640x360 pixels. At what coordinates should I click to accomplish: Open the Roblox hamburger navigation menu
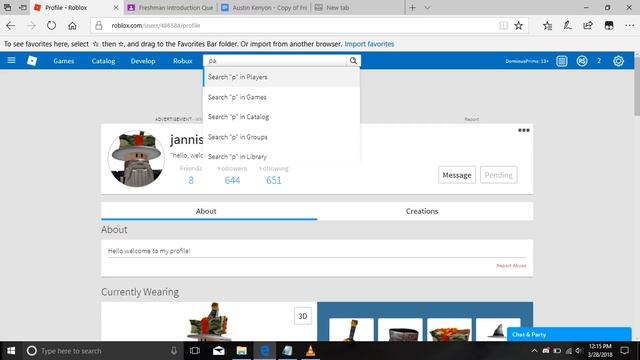click(x=11, y=60)
